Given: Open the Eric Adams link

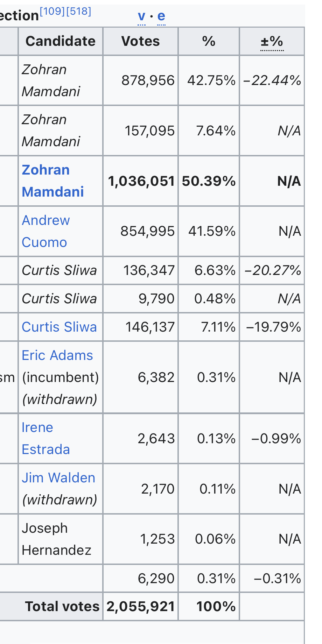Looking at the screenshot, I should pos(57,355).
